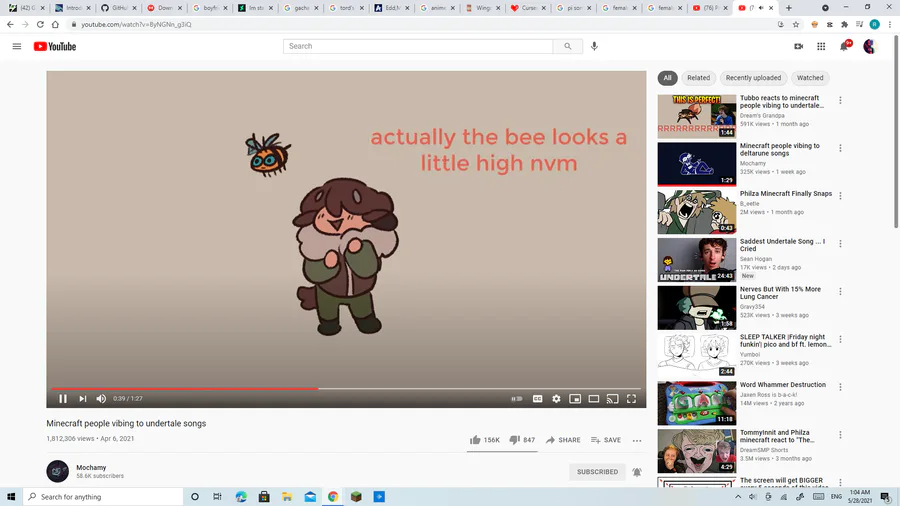900x506 pixels.
Task: Open Tubbo reacts video thumbnail
Action: (697, 116)
